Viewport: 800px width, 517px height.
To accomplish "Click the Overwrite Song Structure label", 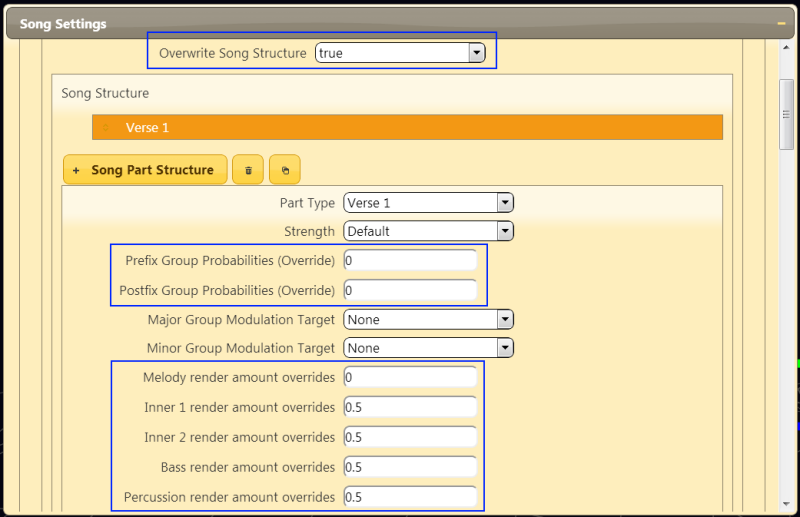I will tap(233, 53).
